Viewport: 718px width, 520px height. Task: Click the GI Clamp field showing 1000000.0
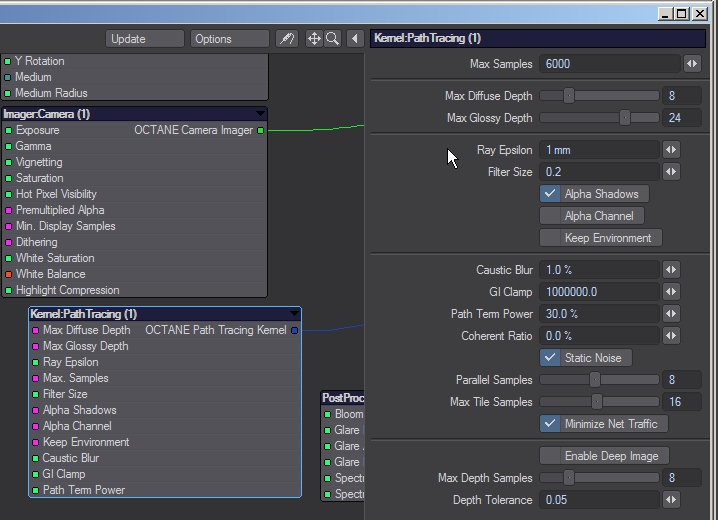pos(599,292)
